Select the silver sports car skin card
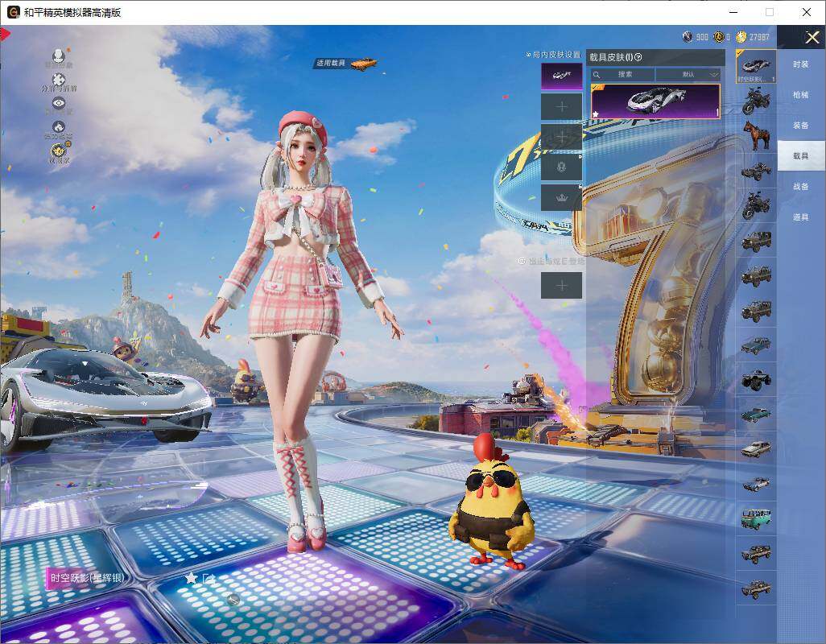Viewport: 826px width, 644px height. 655,101
